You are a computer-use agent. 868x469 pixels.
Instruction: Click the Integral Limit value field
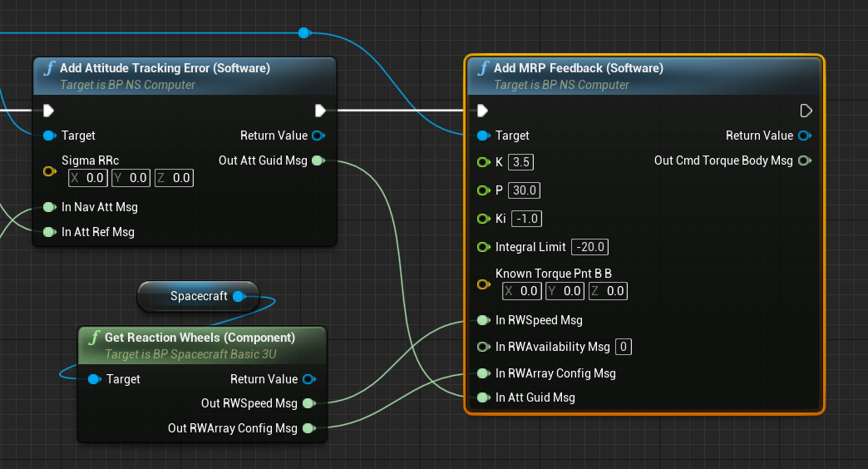pos(589,247)
